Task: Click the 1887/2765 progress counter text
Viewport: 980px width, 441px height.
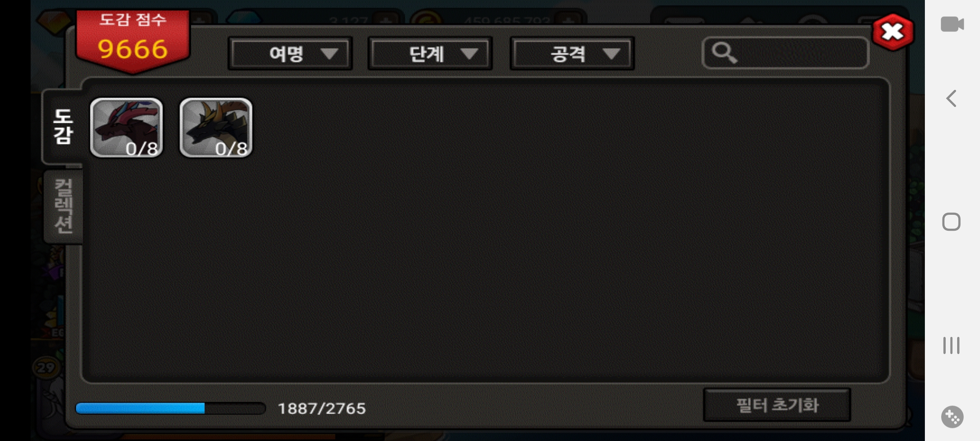Action: pos(322,408)
